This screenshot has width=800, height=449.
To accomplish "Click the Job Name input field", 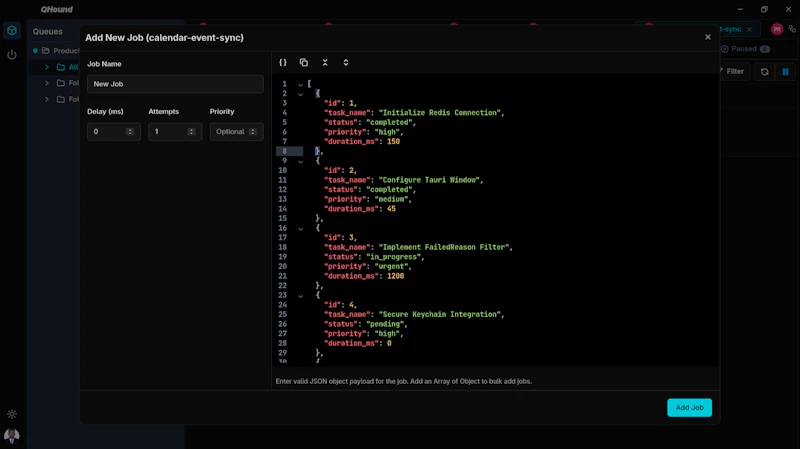I will click(x=175, y=84).
